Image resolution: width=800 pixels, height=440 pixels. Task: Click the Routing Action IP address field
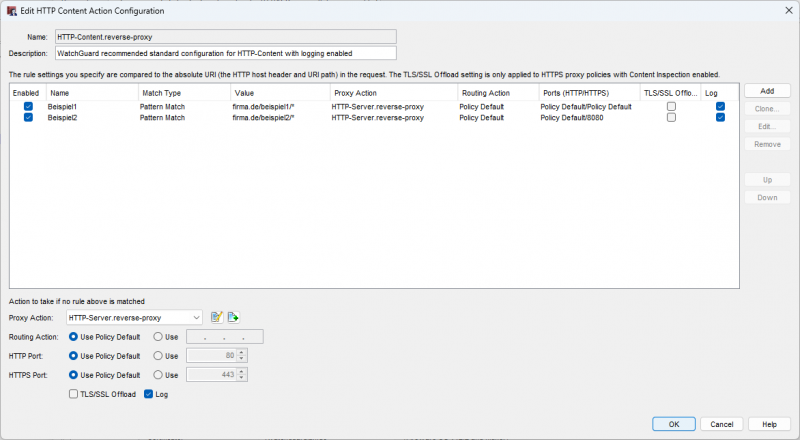225,337
